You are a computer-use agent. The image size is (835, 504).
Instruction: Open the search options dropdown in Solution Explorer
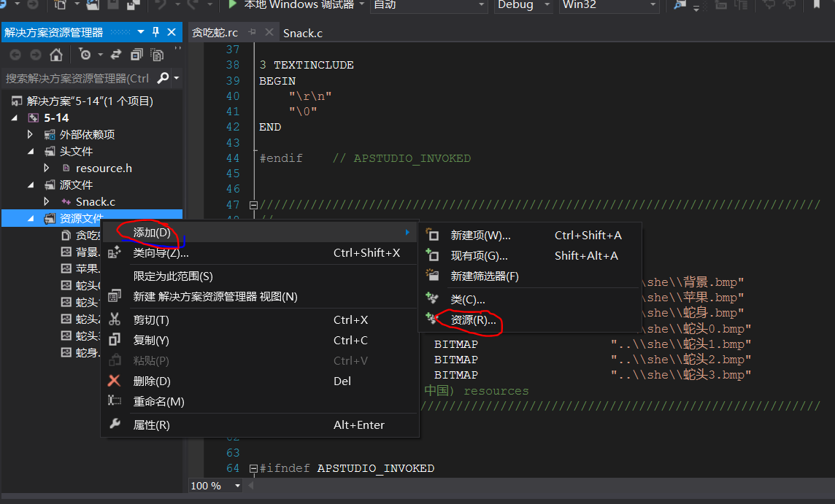tap(177, 78)
